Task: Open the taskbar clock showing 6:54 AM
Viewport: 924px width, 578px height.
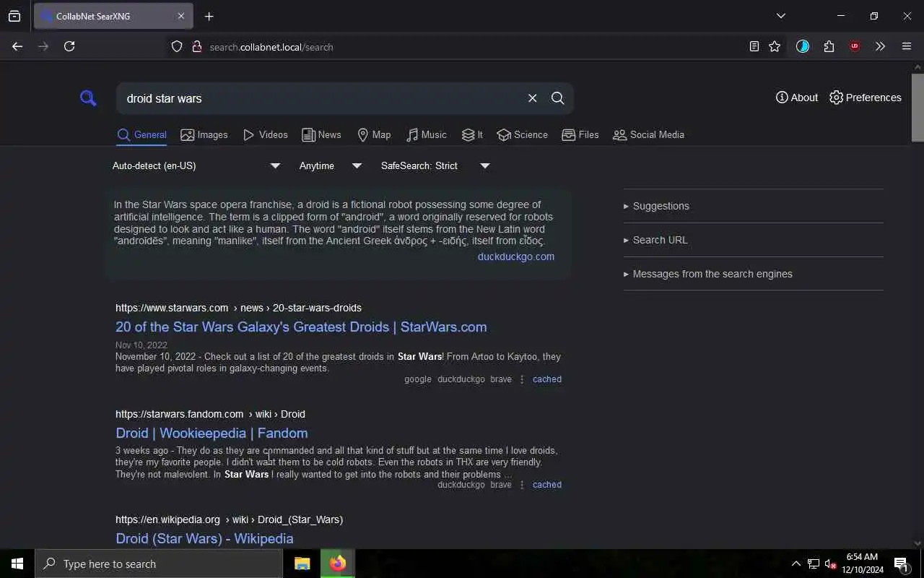Action: point(862,564)
